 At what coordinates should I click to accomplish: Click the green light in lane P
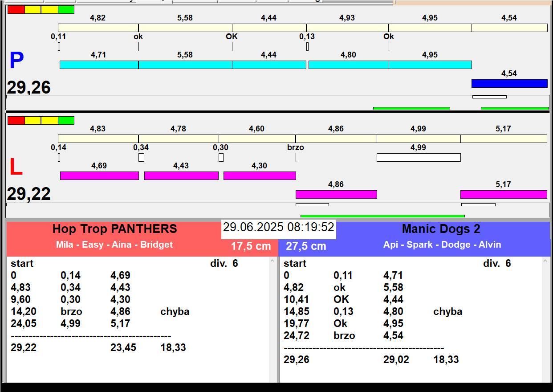click(66, 9)
